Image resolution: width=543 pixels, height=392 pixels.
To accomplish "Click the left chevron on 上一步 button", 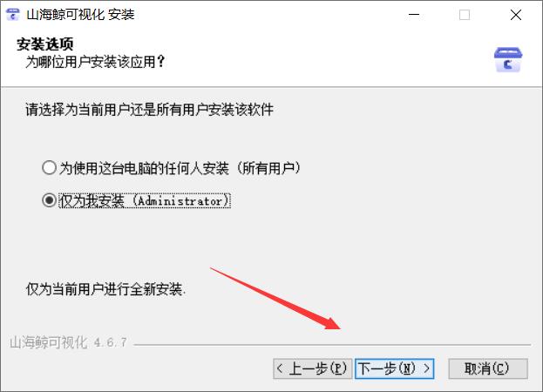I will 280,368.
